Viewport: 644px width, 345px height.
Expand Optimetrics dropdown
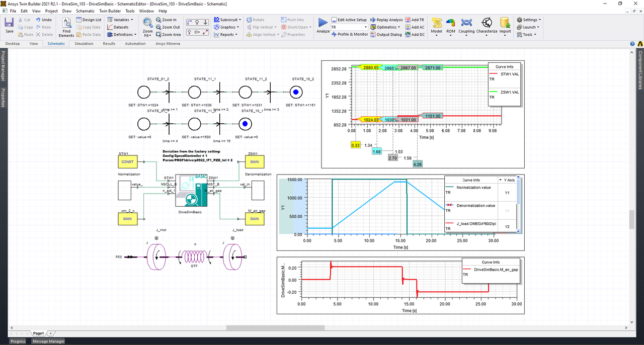[385, 27]
